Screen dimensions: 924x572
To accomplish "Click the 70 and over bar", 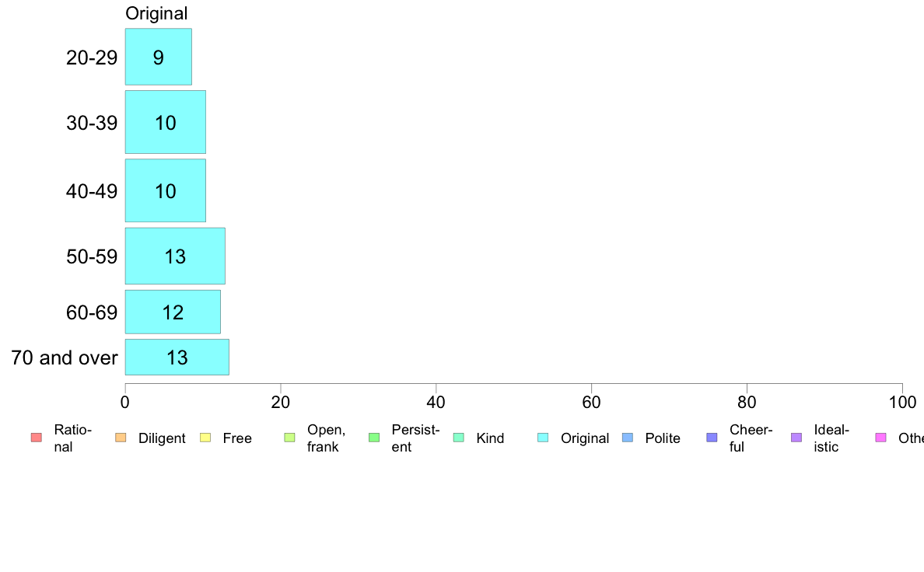I will 177,357.
